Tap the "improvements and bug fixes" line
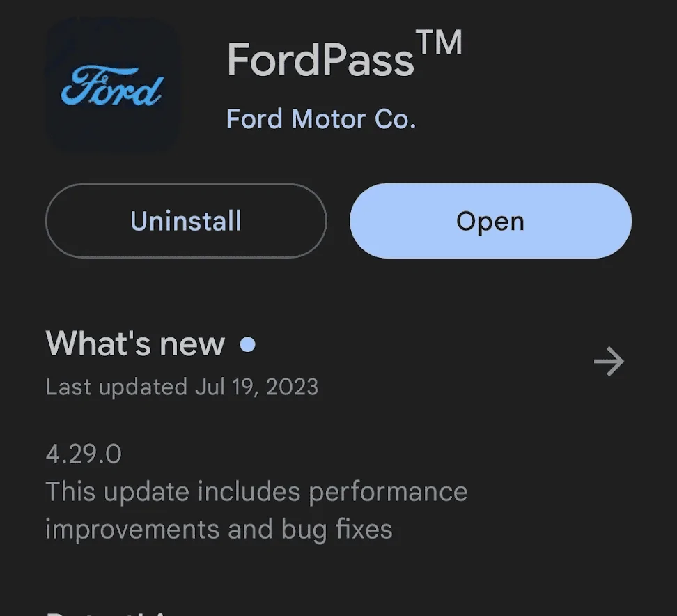 point(219,530)
